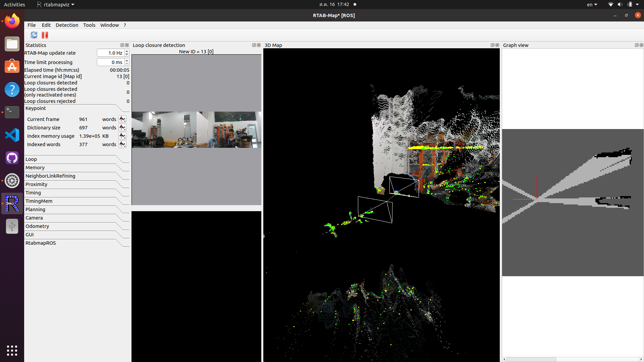Close the Graph view panel
This screenshot has width=644, height=362.
tap(641, 45)
